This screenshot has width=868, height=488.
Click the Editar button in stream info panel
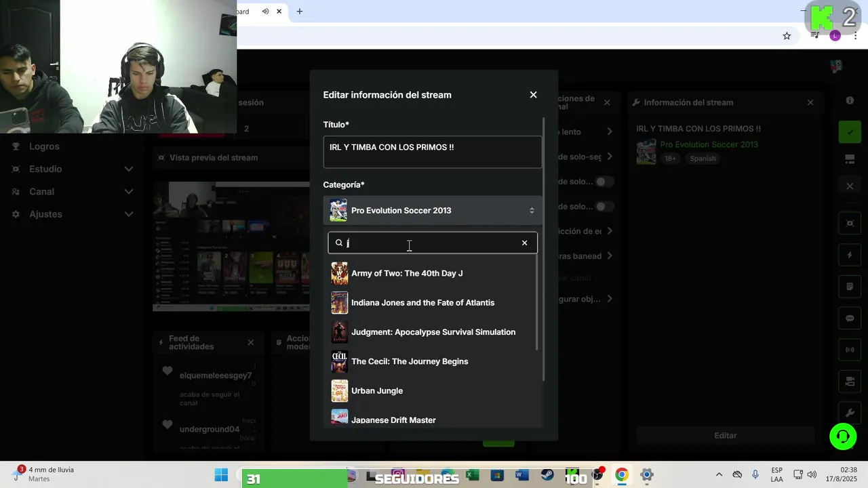point(725,435)
